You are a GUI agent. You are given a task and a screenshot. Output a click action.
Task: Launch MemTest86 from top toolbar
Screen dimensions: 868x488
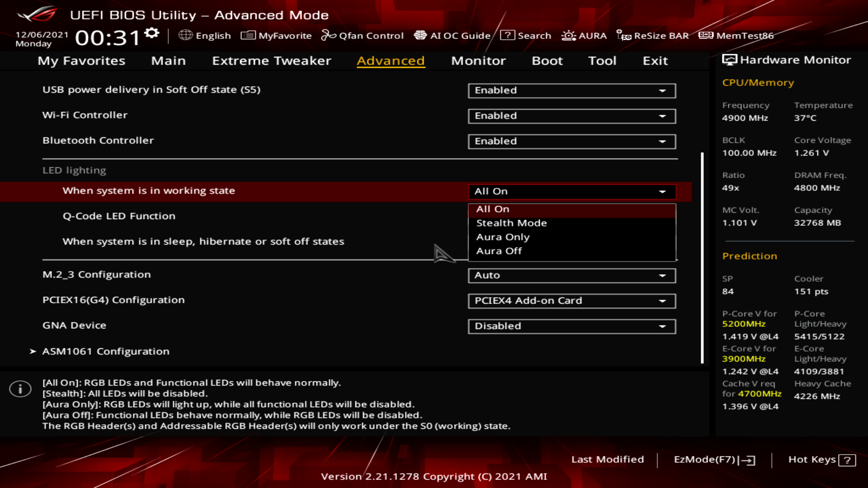[736, 35]
